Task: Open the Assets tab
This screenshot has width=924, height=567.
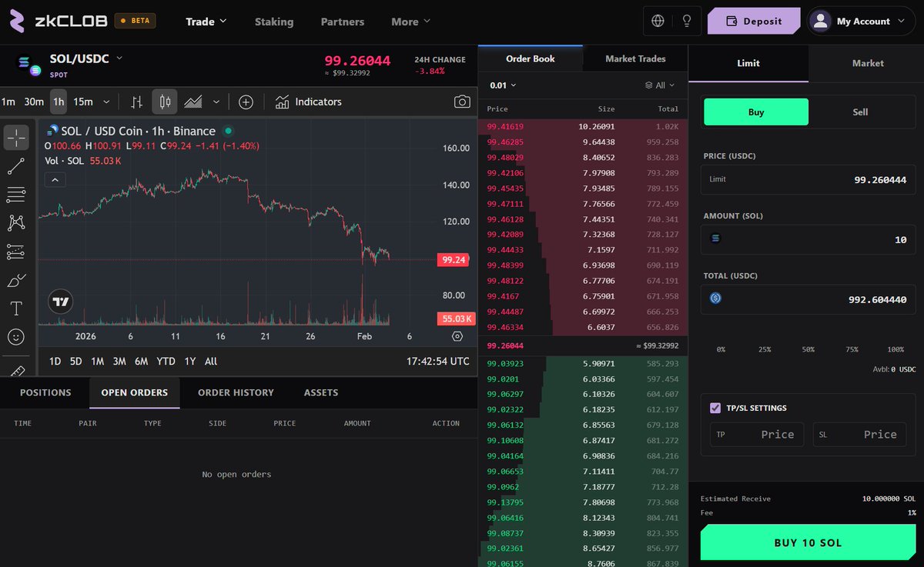Action: 321,392
